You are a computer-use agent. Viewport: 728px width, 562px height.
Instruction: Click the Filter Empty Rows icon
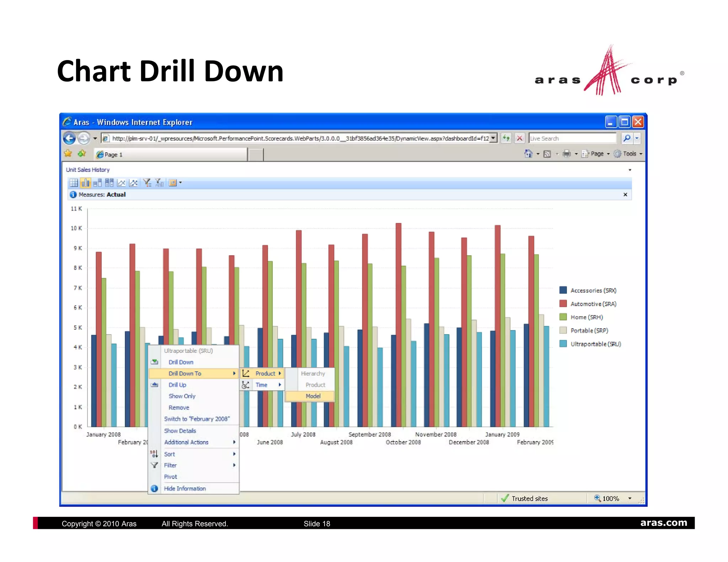(147, 183)
